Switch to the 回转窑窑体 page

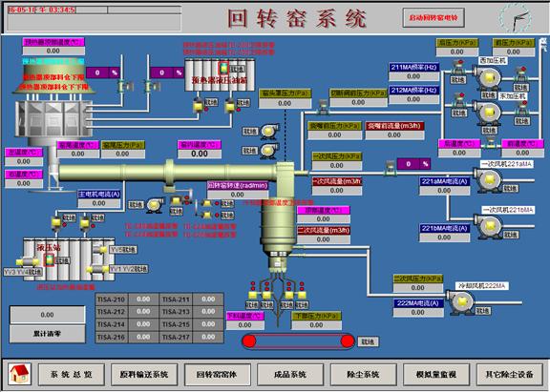click(x=217, y=375)
